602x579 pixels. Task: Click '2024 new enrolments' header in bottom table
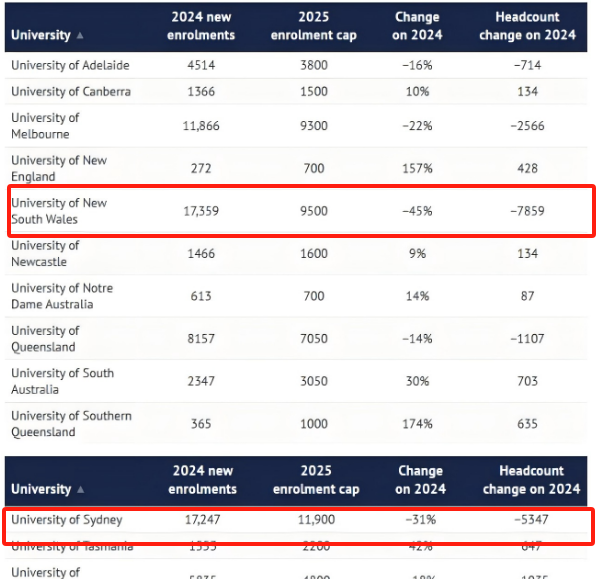(x=202, y=480)
